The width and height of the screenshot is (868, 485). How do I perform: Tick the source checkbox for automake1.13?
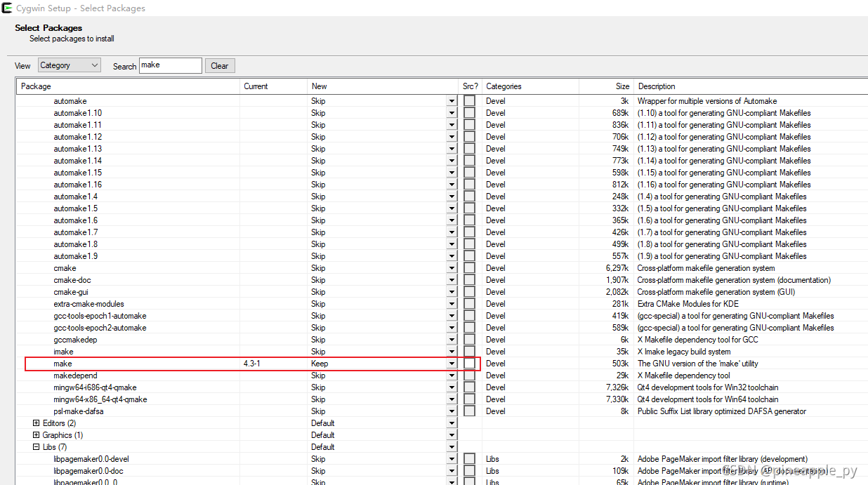[469, 149]
